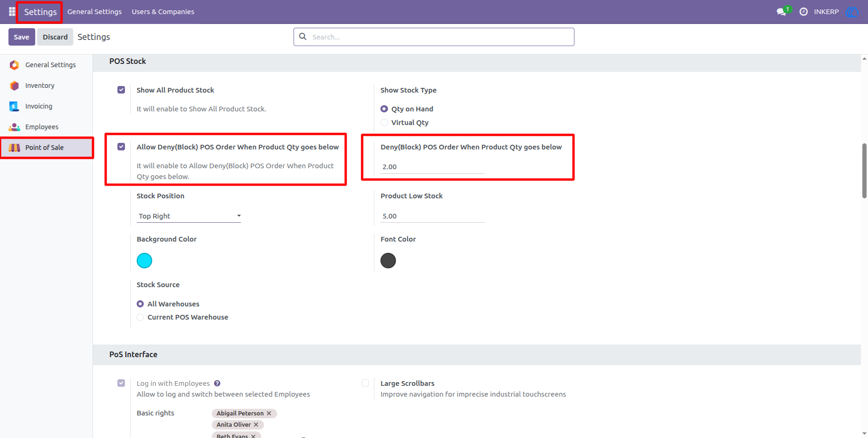Viewport: 868px width, 438px height.
Task: Edit the Product Low Stock value field
Action: tap(433, 216)
